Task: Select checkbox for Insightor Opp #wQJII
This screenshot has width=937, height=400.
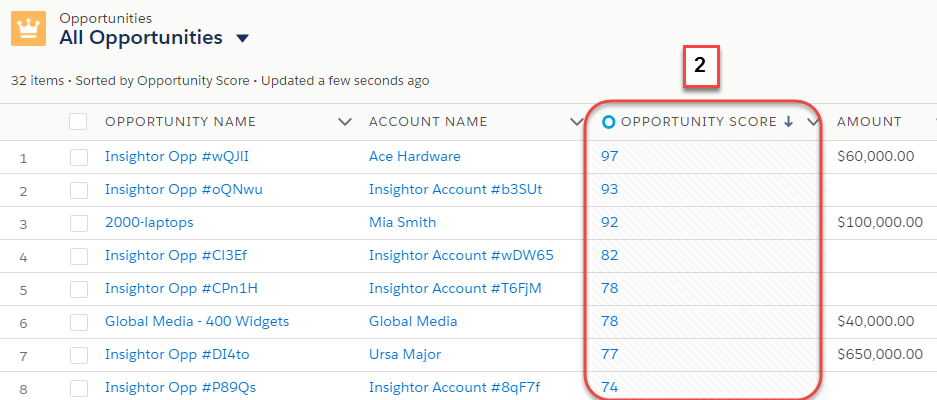Action: (78, 157)
